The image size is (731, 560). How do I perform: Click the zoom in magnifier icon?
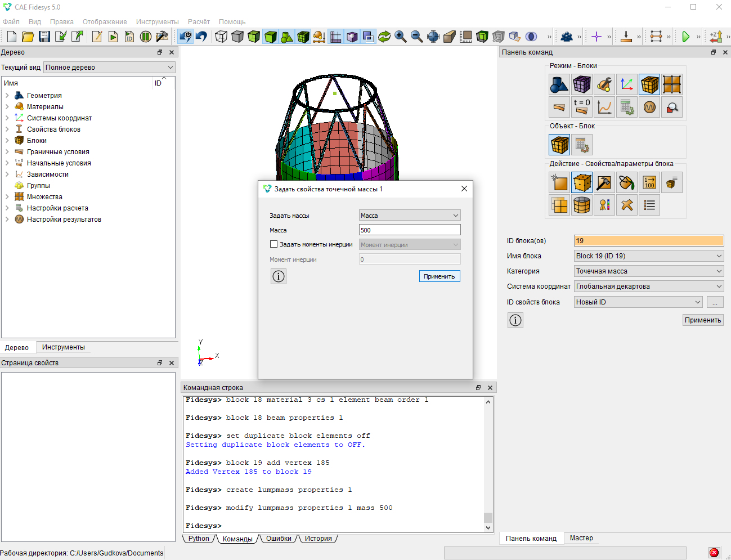pyautogui.click(x=401, y=37)
